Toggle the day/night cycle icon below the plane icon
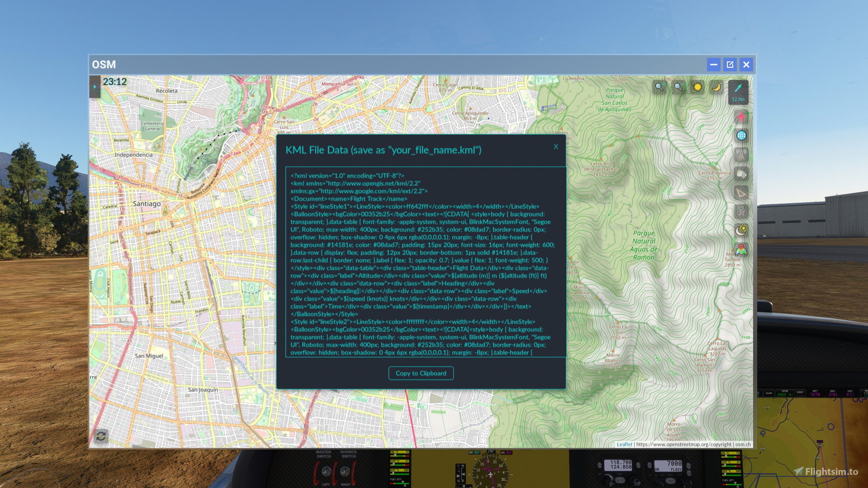The image size is (868, 488). [740, 229]
